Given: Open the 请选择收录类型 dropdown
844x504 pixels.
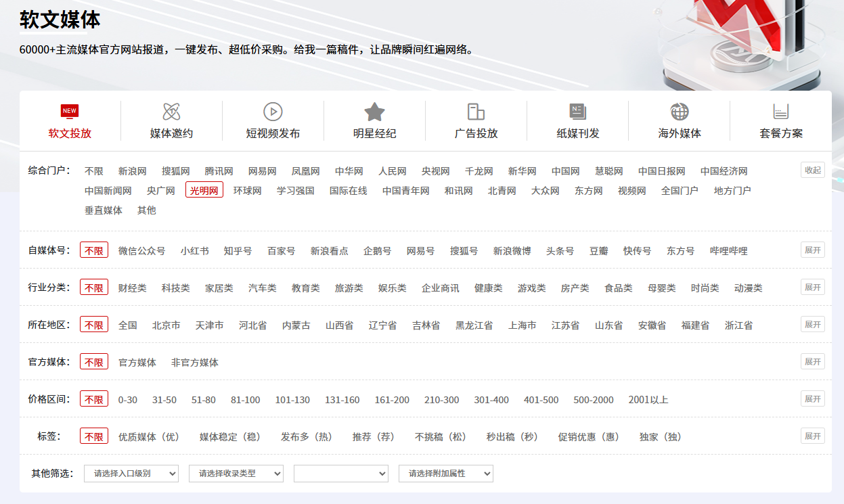Looking at the screenshot, I should [236, 474].
